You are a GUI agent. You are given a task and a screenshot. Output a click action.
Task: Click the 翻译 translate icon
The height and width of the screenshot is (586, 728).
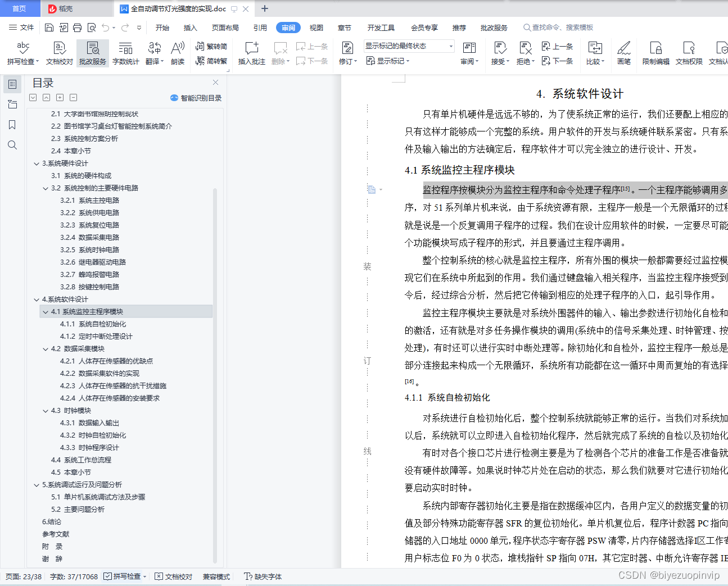pyautogui.click(x=154, y=53)
